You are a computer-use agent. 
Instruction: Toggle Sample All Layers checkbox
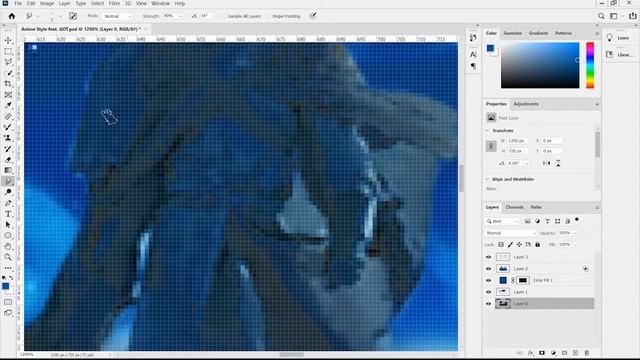click(223, 16)
